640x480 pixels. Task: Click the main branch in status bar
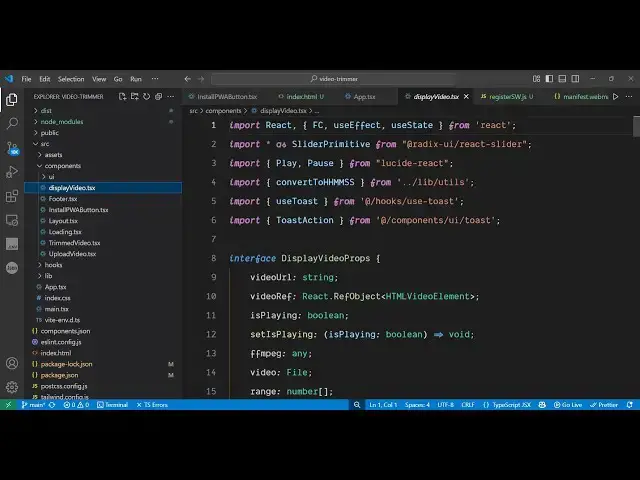33,405
